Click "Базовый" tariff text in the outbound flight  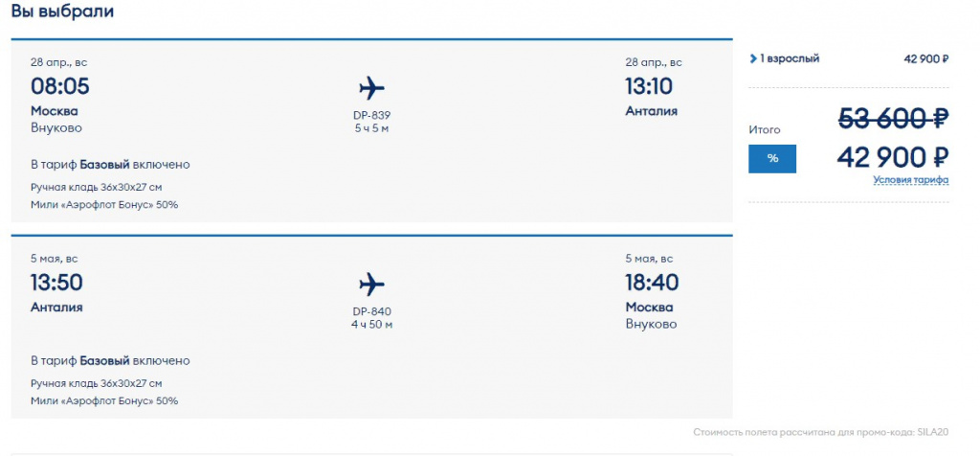pos(104,165)
